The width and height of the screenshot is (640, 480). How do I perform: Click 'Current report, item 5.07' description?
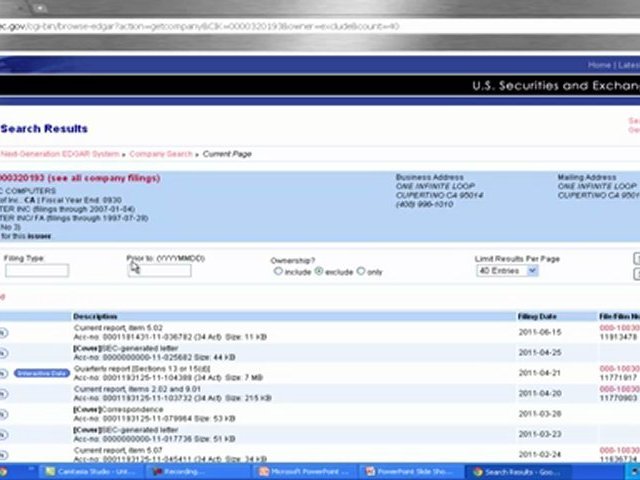[118, 450]
